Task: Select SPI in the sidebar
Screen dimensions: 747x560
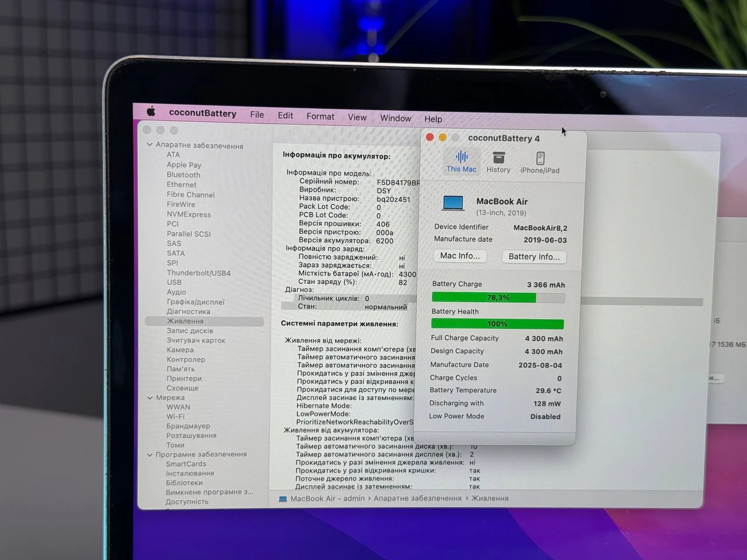Action: click(x=173, y=263)
